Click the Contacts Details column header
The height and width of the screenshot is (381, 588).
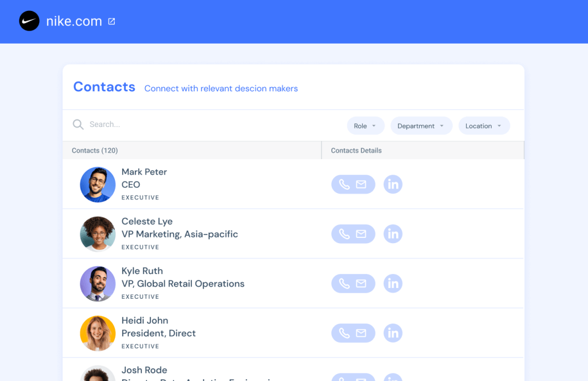point(356,151)
